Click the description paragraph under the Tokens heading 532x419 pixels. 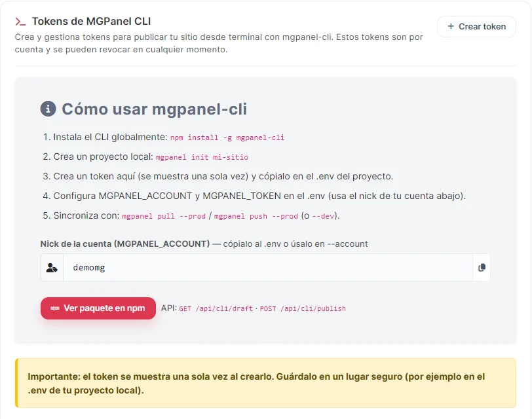[x=219, y=43]
